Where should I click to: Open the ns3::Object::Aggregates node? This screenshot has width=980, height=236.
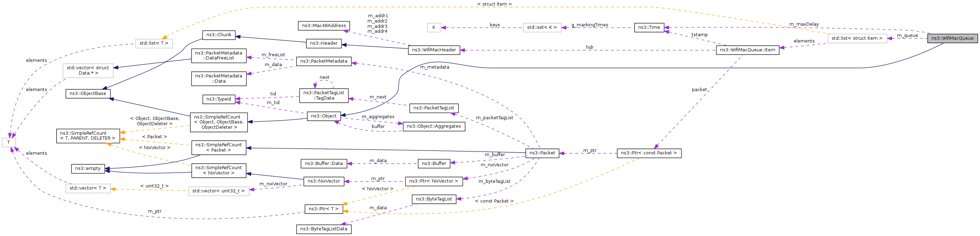point(434,126)
